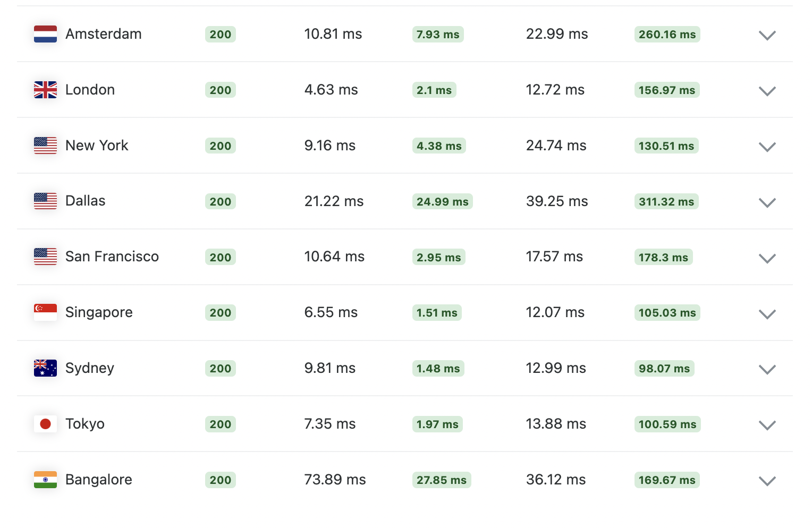Viewport: 812px width, 528px height.
Task: Click the 130.51 ms badge for New York
Action: [666, 146]
